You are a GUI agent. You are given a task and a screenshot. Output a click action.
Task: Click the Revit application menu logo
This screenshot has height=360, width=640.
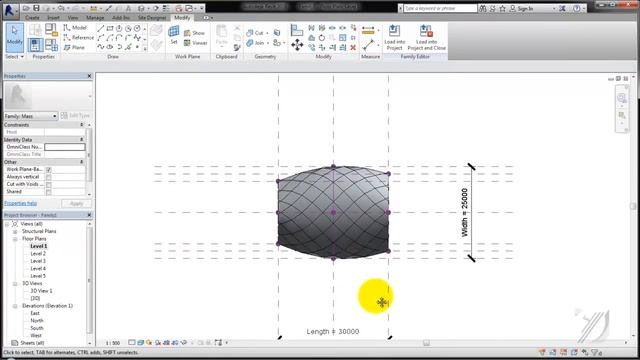(x=9, y=10)
